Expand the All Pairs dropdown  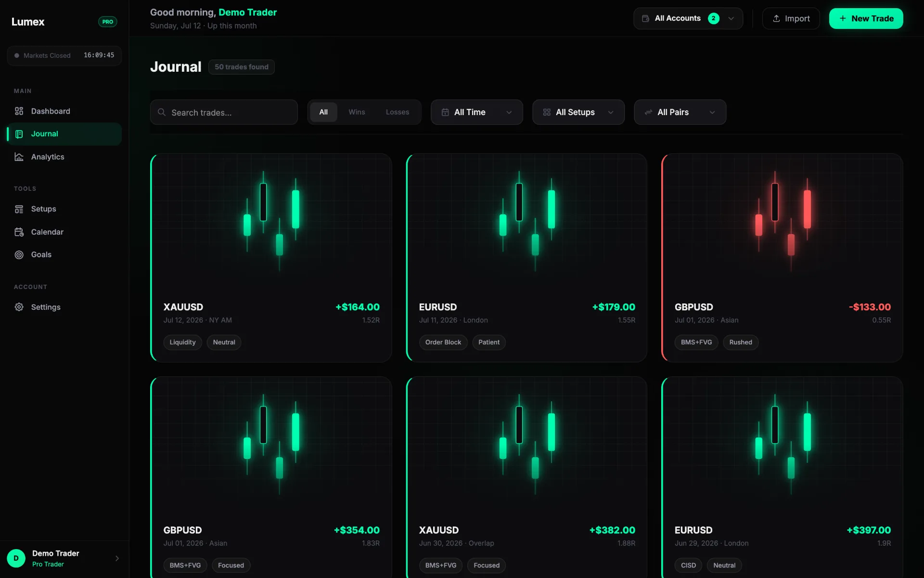[680, 112]
